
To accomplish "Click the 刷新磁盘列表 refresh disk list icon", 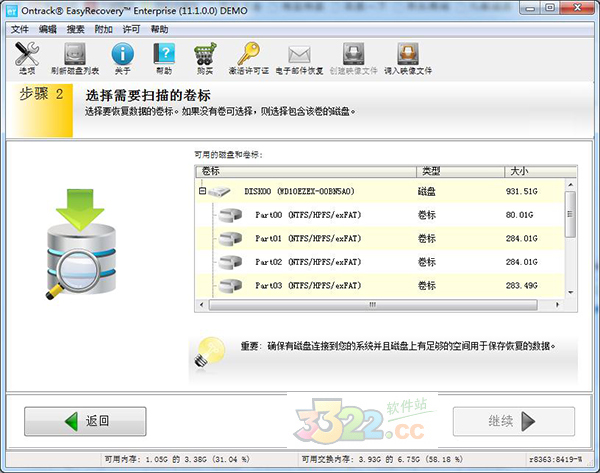I will point(75,54).
